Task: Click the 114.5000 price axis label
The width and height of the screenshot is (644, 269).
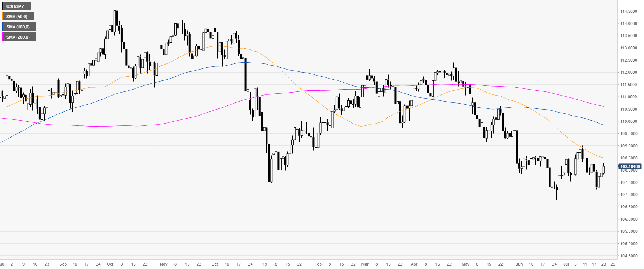Action: 629,11
